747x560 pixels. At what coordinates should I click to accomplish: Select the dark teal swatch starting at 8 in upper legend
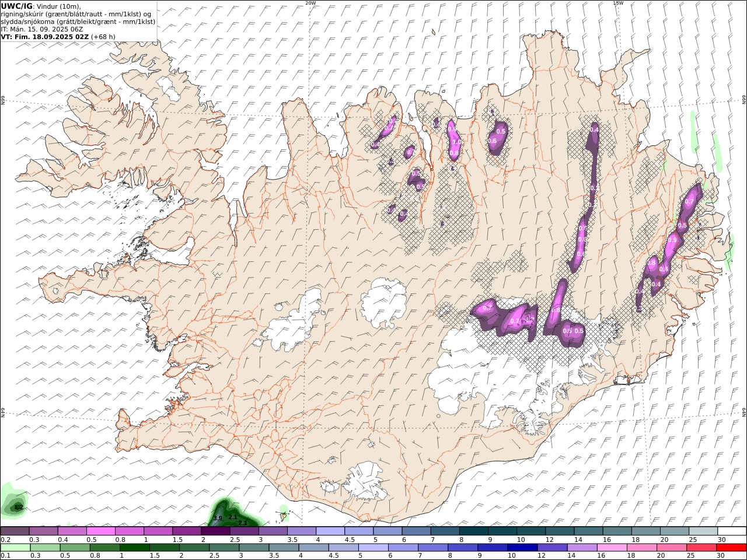click(474, 531)
